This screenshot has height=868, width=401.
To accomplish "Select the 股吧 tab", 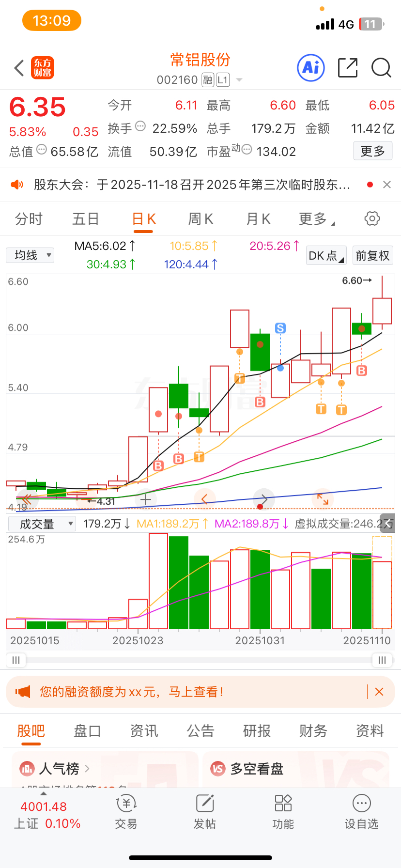I will (31, 731).
